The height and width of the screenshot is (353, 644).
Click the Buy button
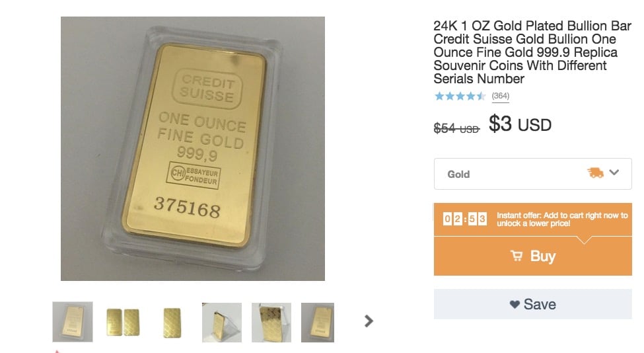tap(532, 256)
